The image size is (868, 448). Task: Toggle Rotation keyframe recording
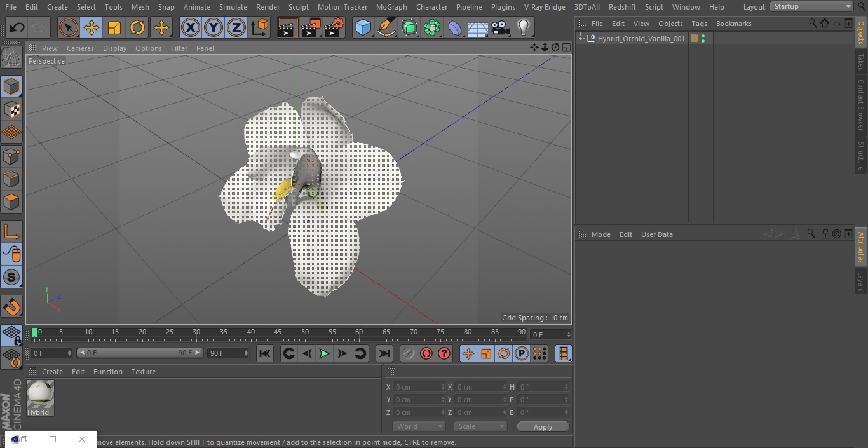tap(504, 354)
